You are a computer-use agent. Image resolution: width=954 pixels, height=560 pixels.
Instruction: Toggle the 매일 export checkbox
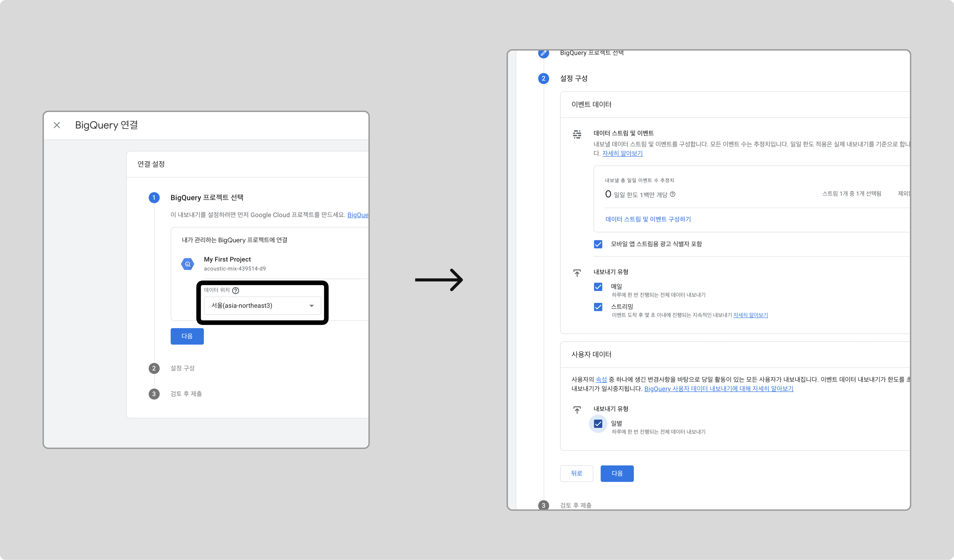click(x=598, y=287)
